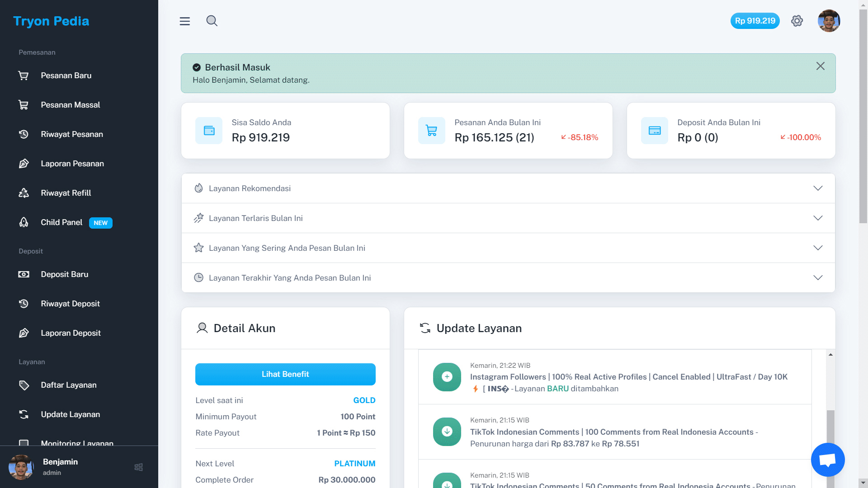This screenshot has width=868, height=488.
Task: Click the Child Panel rocket icon
Action: [x=24, y=222]
